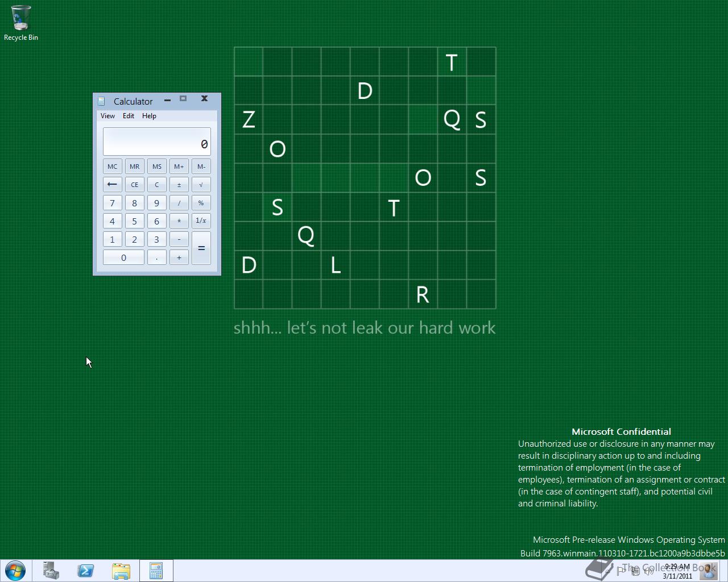Click the 1/x reciprocal button
Image resolution: width=728 pixels, height=582 pixels.
click(x=201, y=221)
